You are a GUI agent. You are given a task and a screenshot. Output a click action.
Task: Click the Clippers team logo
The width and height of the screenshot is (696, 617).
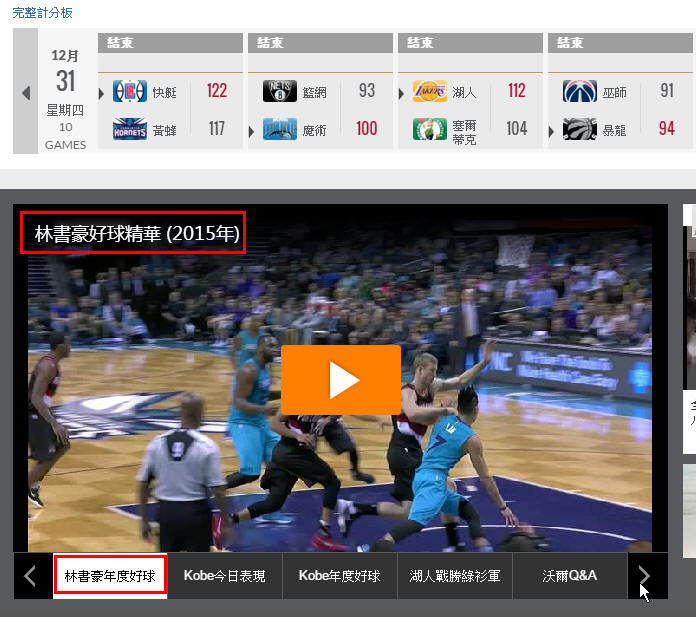pos(129,91)
